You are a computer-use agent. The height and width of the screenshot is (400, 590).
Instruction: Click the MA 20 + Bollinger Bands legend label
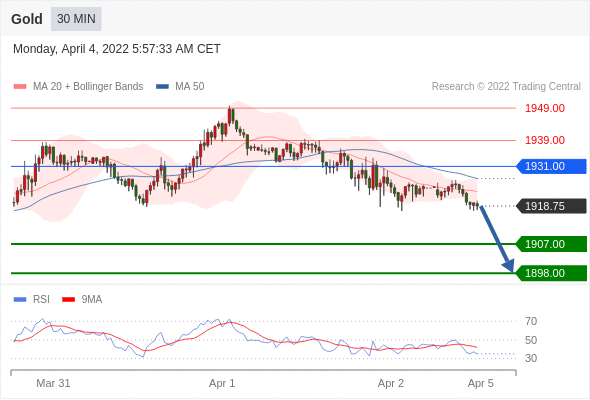[x=88, y=87]
